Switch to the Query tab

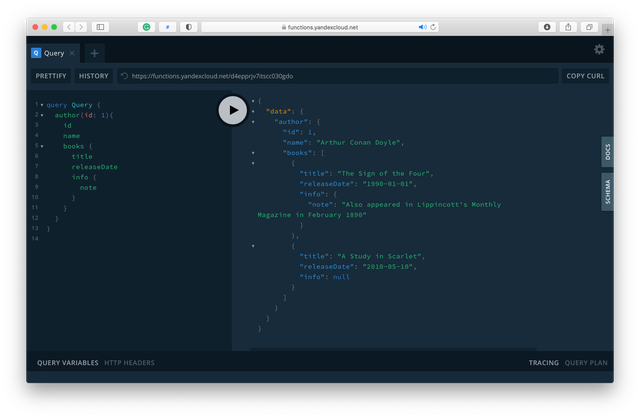52,53
